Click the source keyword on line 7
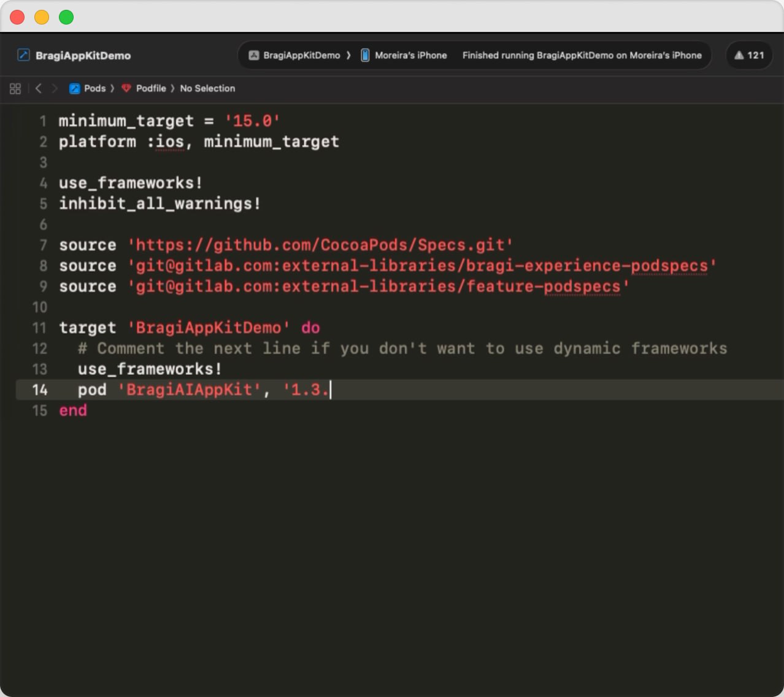Viewport: 784px width, 697px height. click(x=88, y=245)
